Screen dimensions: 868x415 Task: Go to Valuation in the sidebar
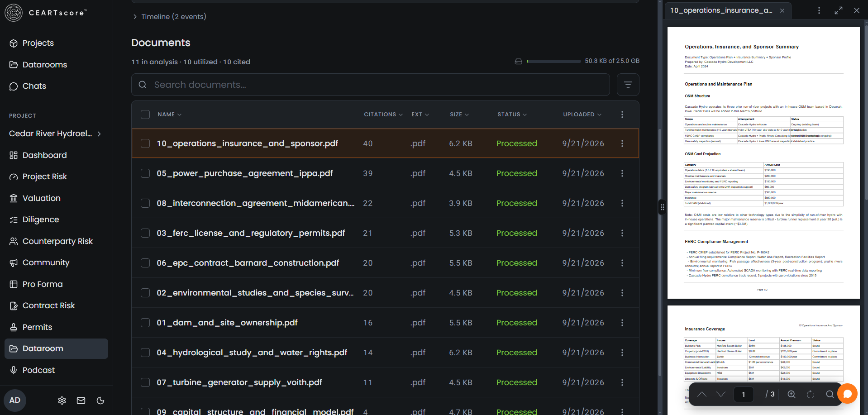pos(41,198)
